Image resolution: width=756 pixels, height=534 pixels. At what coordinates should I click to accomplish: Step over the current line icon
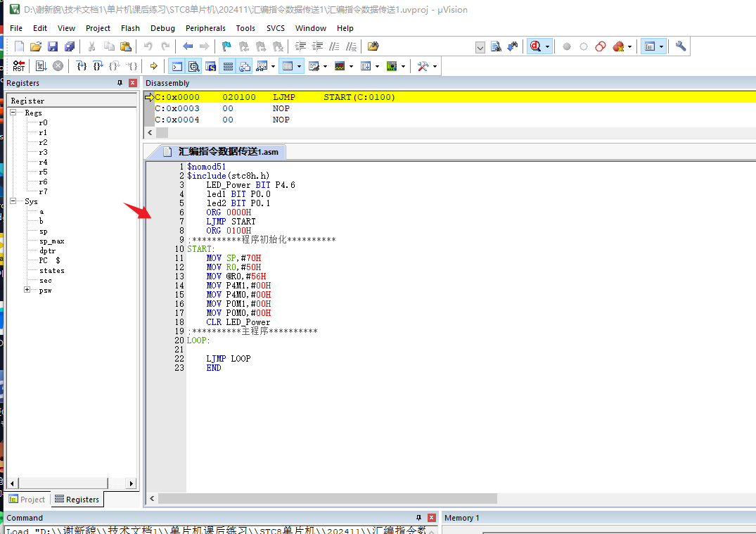98,66
